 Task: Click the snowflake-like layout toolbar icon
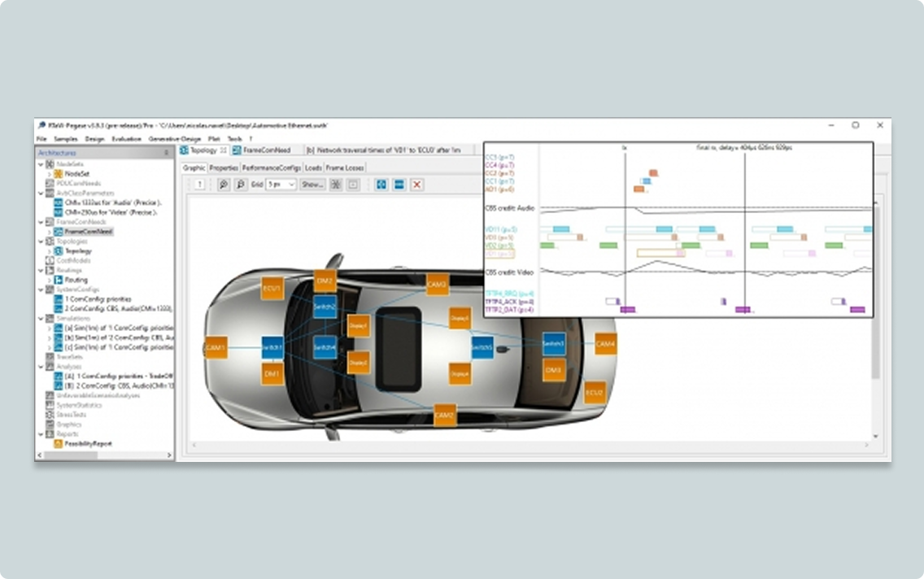pyautogui.click(x=335, y=185)
